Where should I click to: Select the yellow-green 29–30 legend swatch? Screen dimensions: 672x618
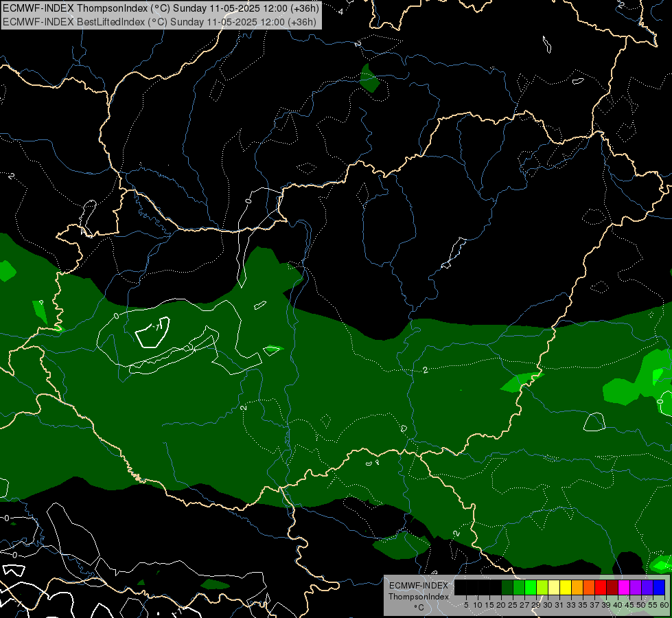pyautogui.click(x=542, y=588)
